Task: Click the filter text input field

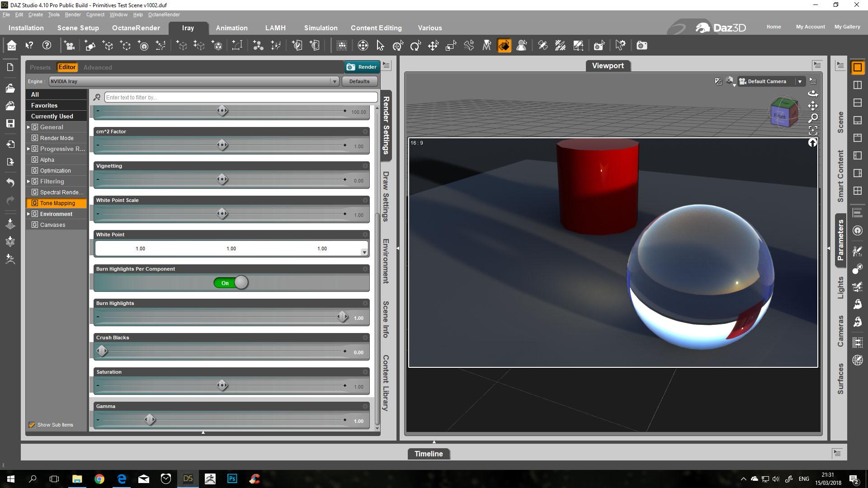Action: (241, 97)
